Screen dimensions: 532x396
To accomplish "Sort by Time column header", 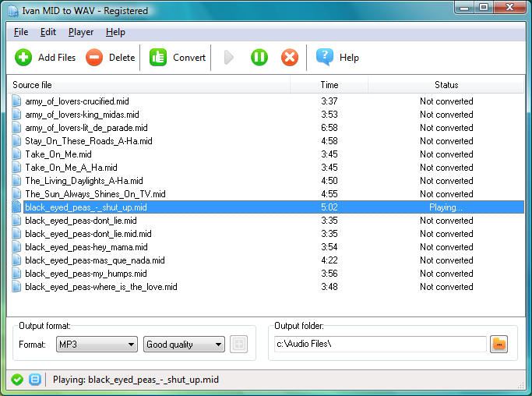I will pos(329,84).
